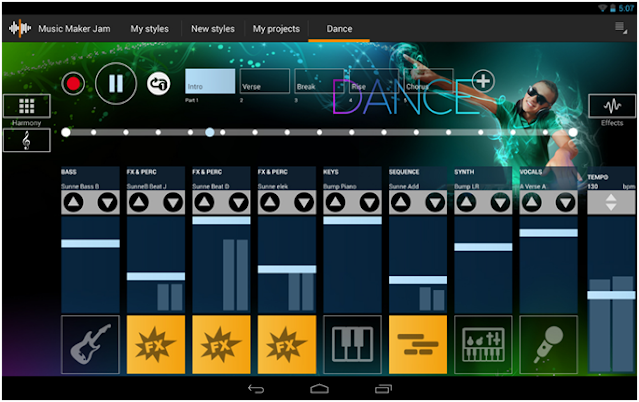Down arrow on Sunne elek channel

304,202
